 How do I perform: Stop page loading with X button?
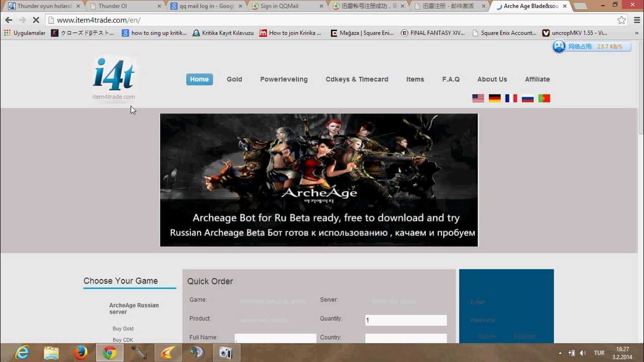tap(36, 20)
